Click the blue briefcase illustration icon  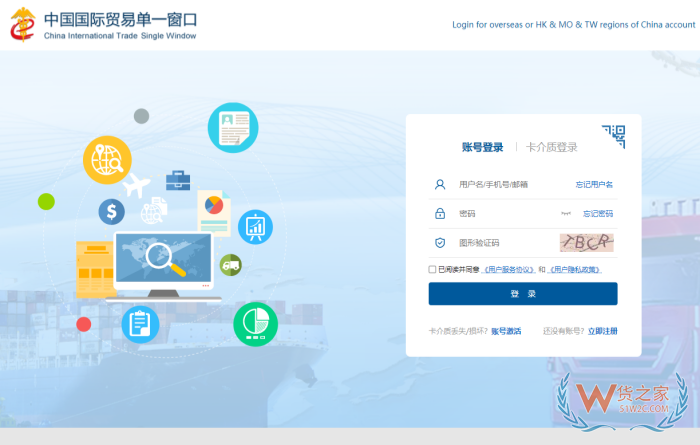(178, 180)
